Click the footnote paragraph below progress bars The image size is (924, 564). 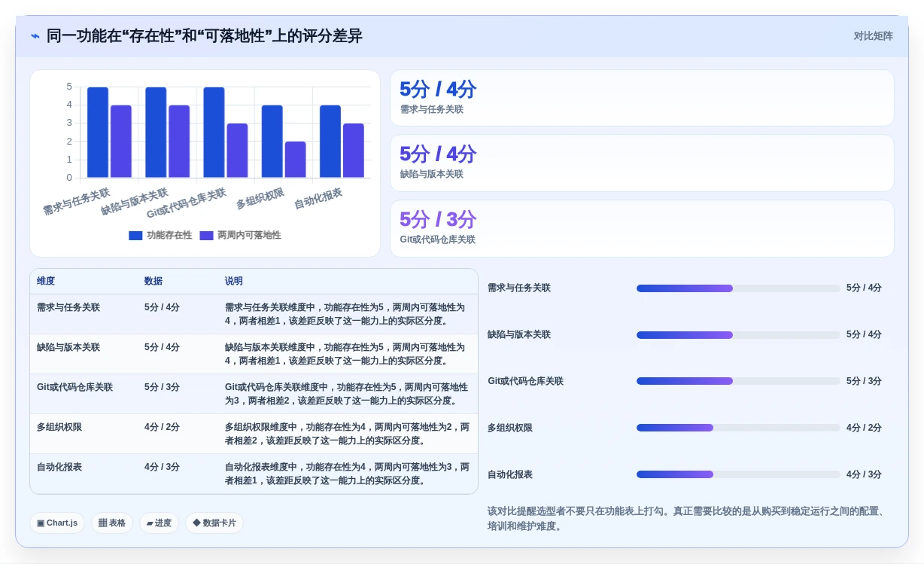pos(686,519)
